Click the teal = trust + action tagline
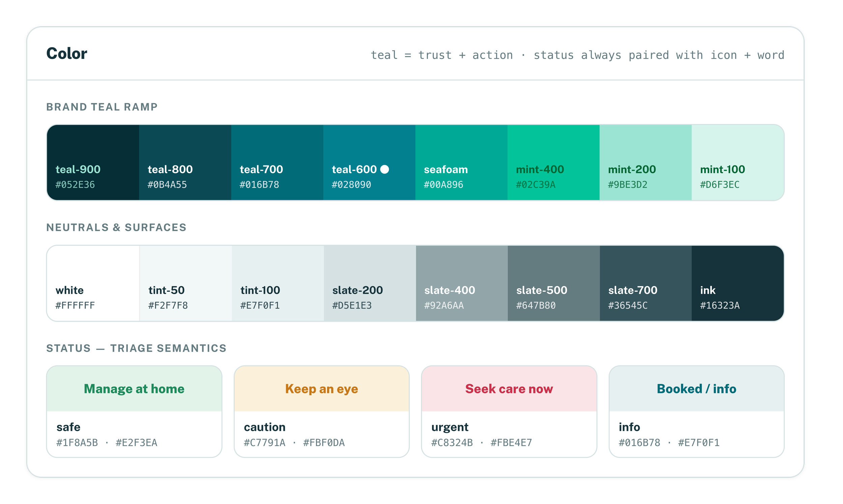This screenshot has height=504, width=843. click(578, 55)
